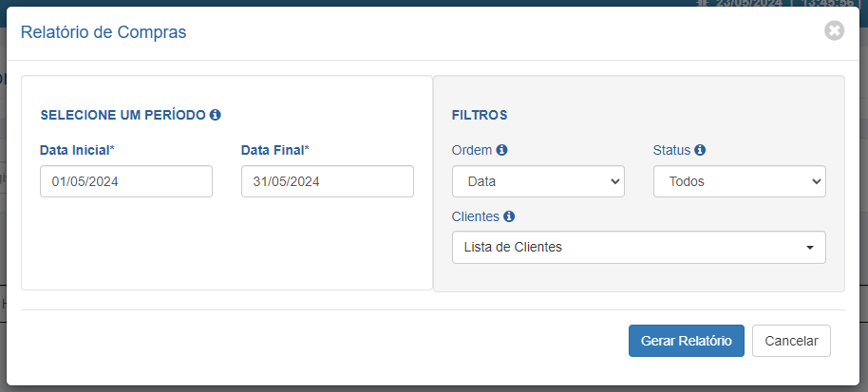This screenshot has height=392, width=868.
Task: Show the Status info icon tooltip
Action: click(x=700, y=150)
